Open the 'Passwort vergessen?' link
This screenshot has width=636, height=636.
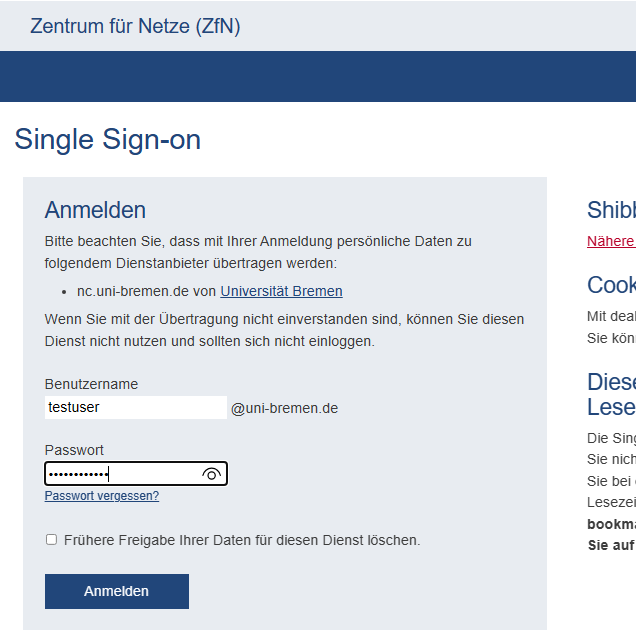pos(102,496)
